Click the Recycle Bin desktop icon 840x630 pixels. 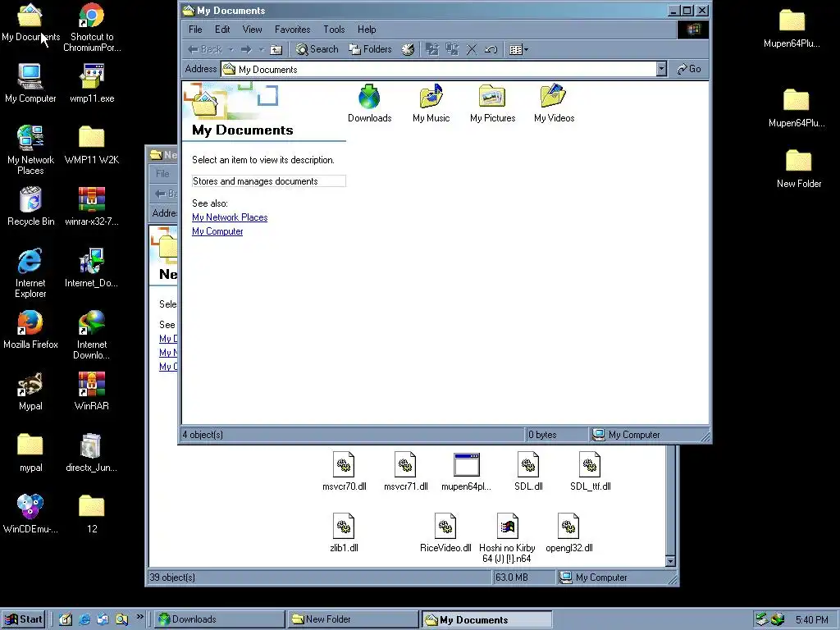click(x=30, y=206)
